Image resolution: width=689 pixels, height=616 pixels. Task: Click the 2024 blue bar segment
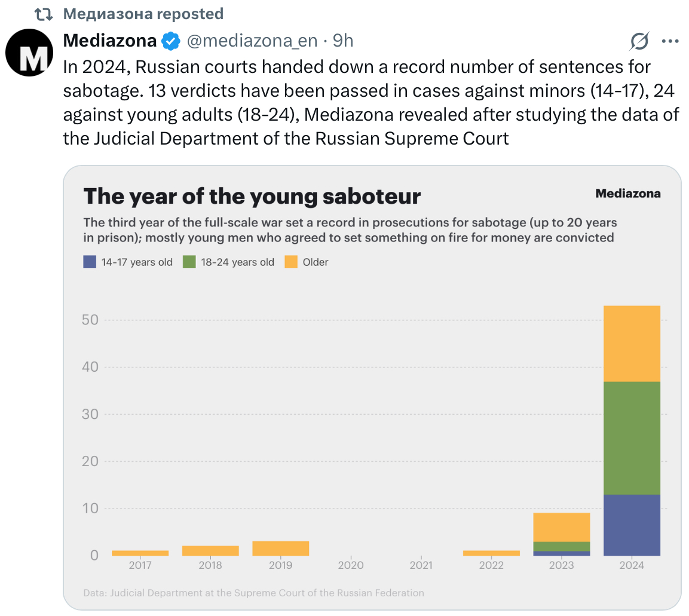click(632, 525)
